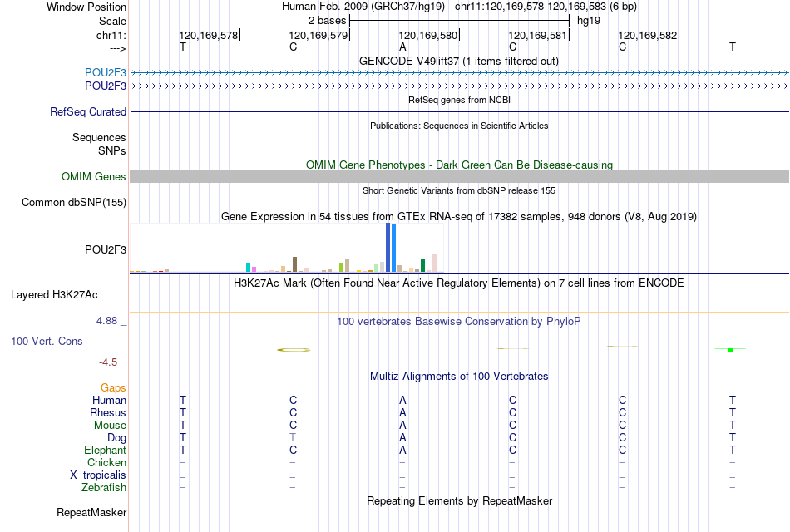Select the Human species row label
The width and height of the screenshot is (790, 532).
[109, 400]
